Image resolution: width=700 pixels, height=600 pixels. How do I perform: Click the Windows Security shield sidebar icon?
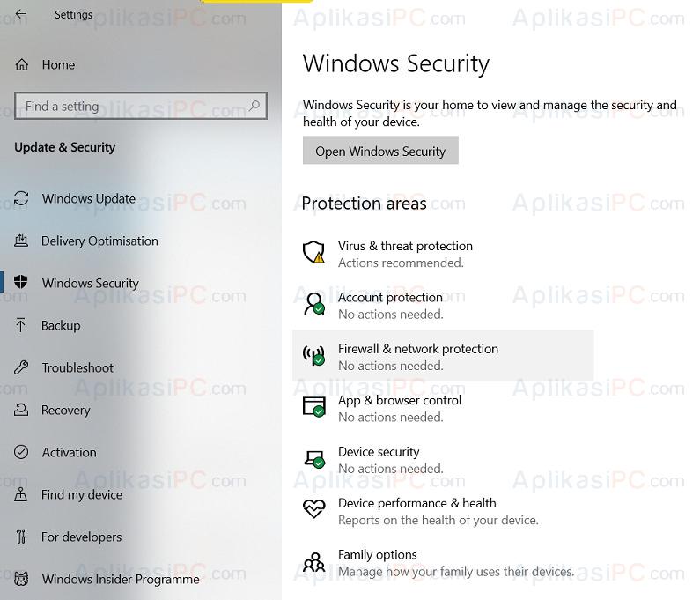tap(21, 282)
